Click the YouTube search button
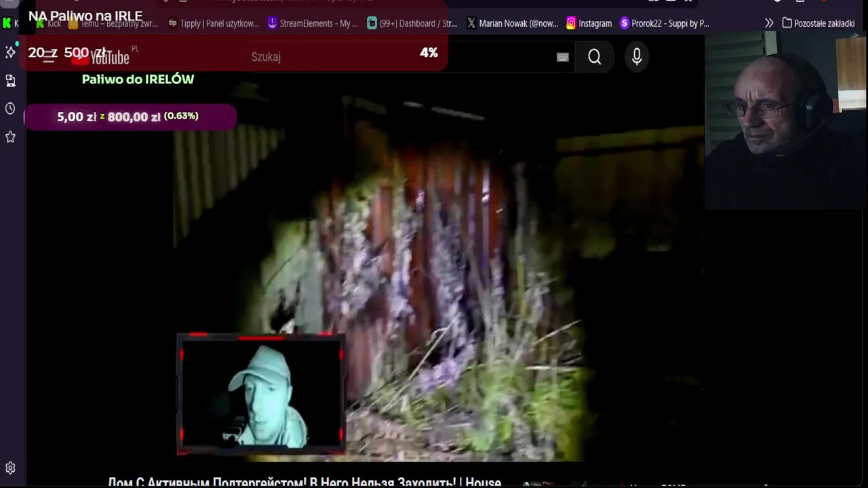Screen dimensions: 868x488 [x=595, y=58]
